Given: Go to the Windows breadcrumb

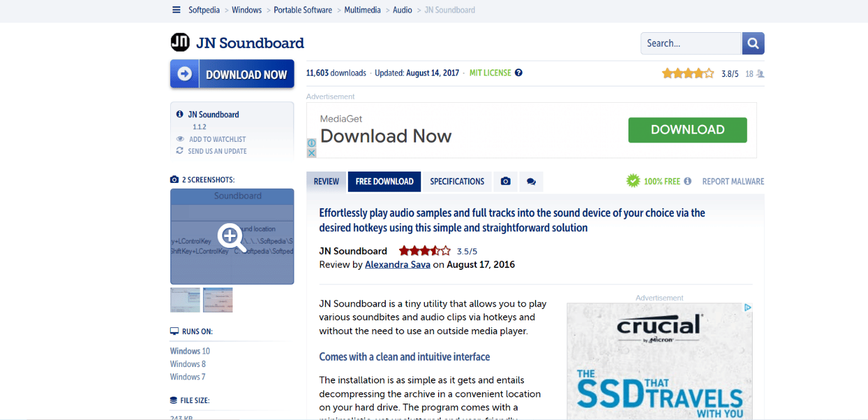Looking at the screenshot, I should 246,10.
